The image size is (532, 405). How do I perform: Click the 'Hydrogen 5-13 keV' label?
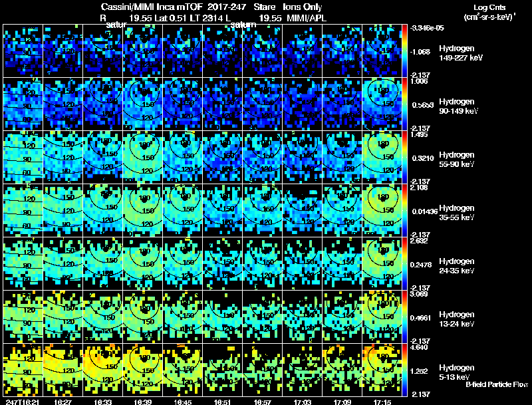[x=457, y=372]
